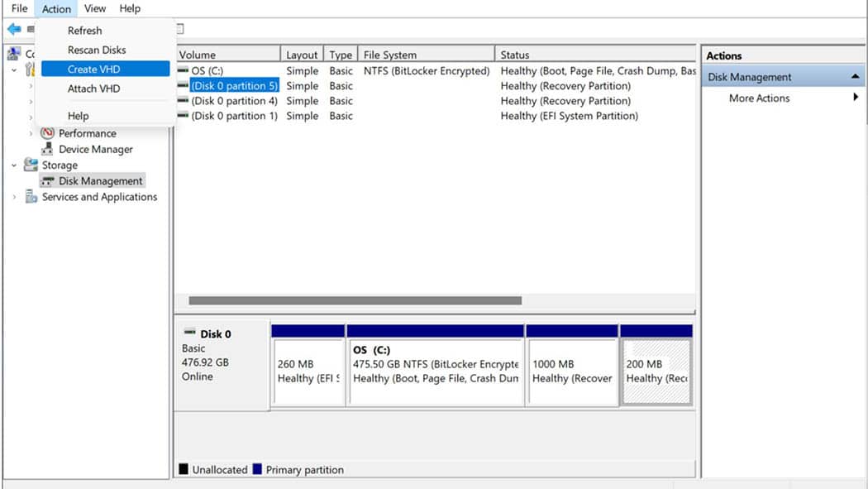Click NTFS (BitLocker Encrypted) file system cell
This screenshot has height=489, width=868.
point(427,70)
